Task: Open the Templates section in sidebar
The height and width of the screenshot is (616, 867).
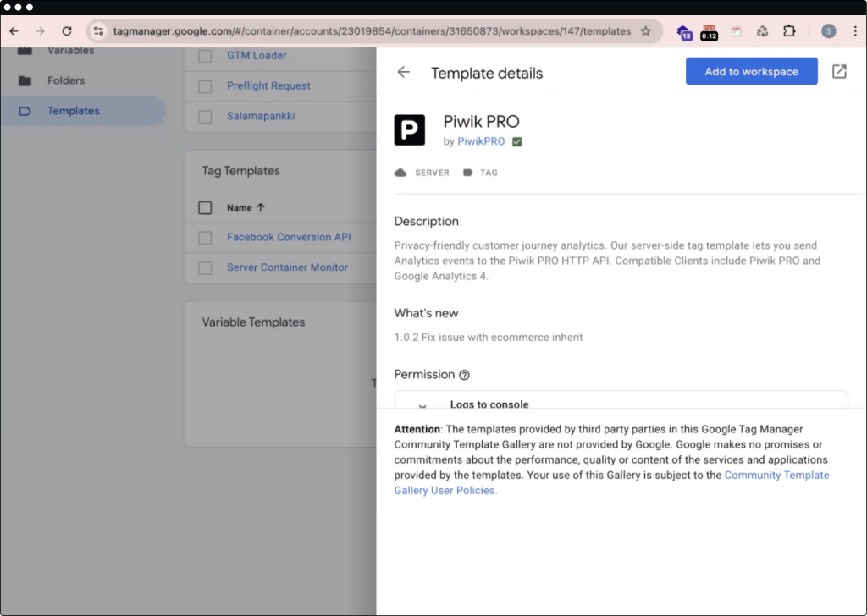Action: coord(73,111)
